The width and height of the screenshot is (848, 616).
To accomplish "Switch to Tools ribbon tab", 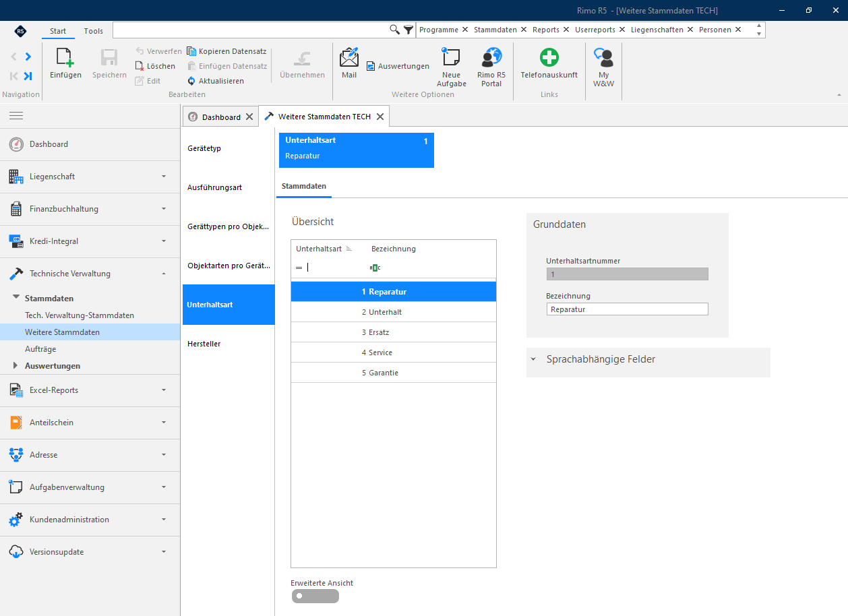I will coord(94,31).
